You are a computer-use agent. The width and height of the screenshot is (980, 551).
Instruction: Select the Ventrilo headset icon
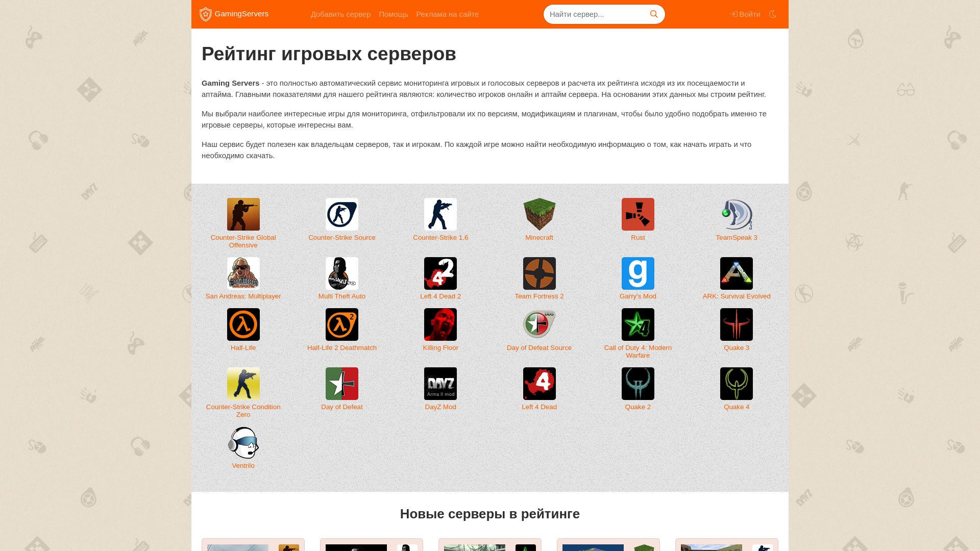click(243, 443)
